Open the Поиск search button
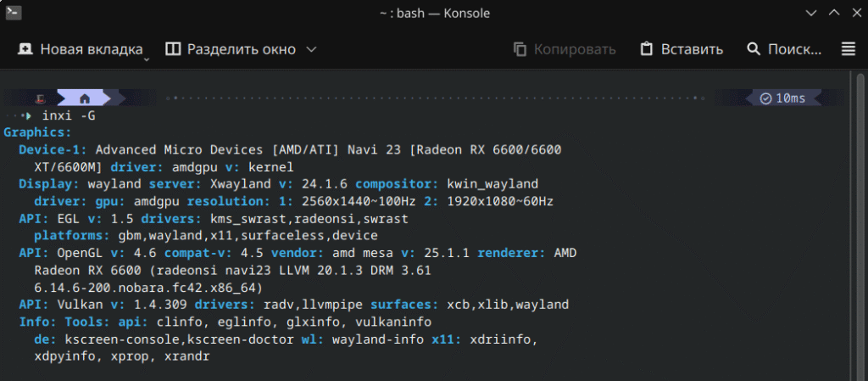Viewport: 868px width, 381px height. [x=784, y=49]
